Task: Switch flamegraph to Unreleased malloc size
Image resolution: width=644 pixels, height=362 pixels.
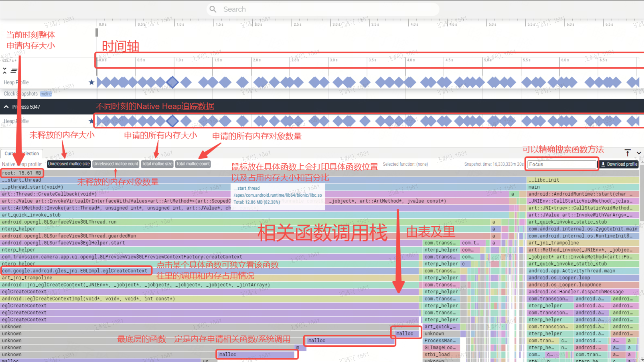Action: click(x=69, y=164)
